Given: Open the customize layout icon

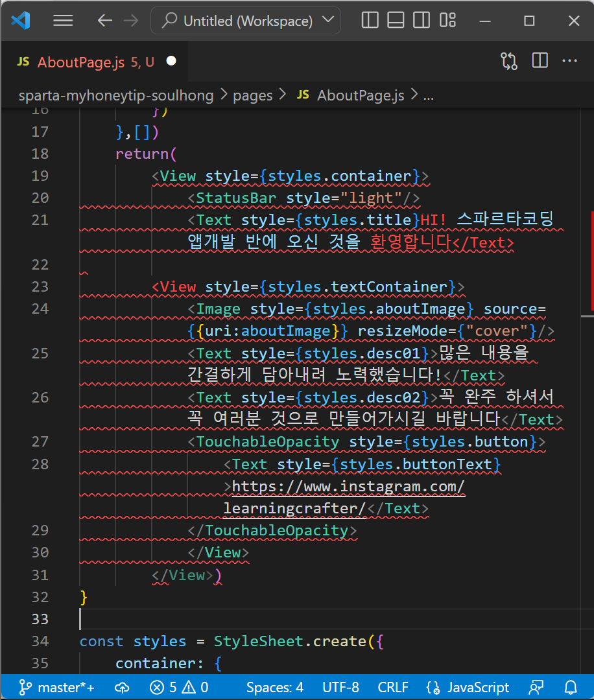Looking at the screenshot, I should click(447, 21).
